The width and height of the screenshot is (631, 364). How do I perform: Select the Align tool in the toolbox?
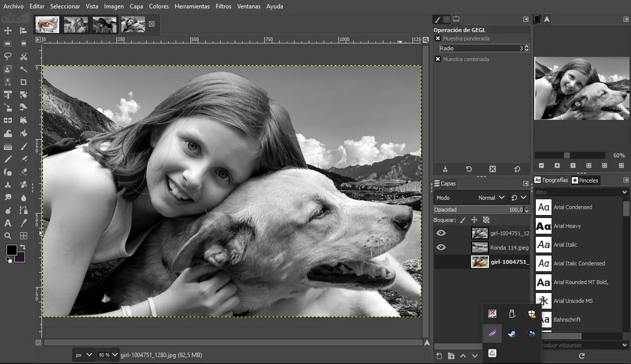tap(24, 31)
